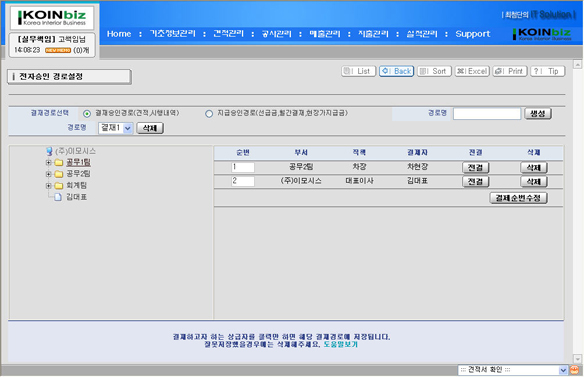
Task: Click the document icon beside 김대표
Action: pos(58,197)
